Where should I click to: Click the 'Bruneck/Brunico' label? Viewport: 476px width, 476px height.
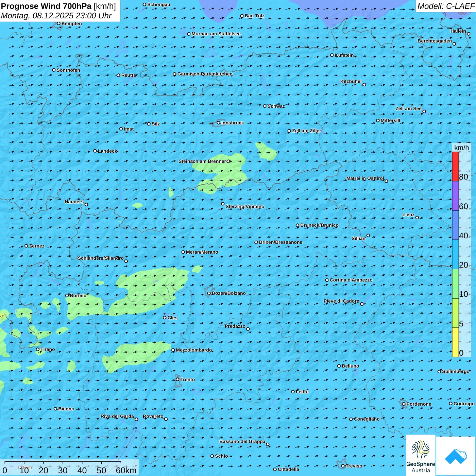[319, 225]
